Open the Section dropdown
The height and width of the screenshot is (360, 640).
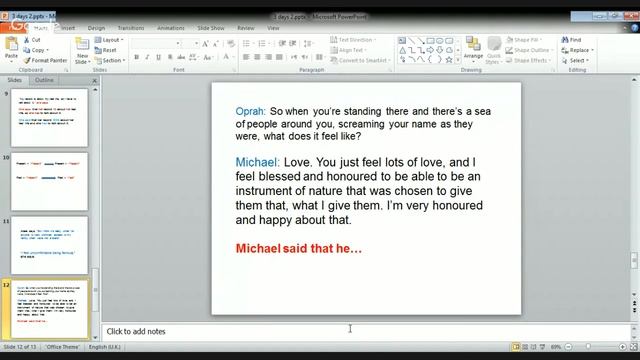tap(110, 60)
